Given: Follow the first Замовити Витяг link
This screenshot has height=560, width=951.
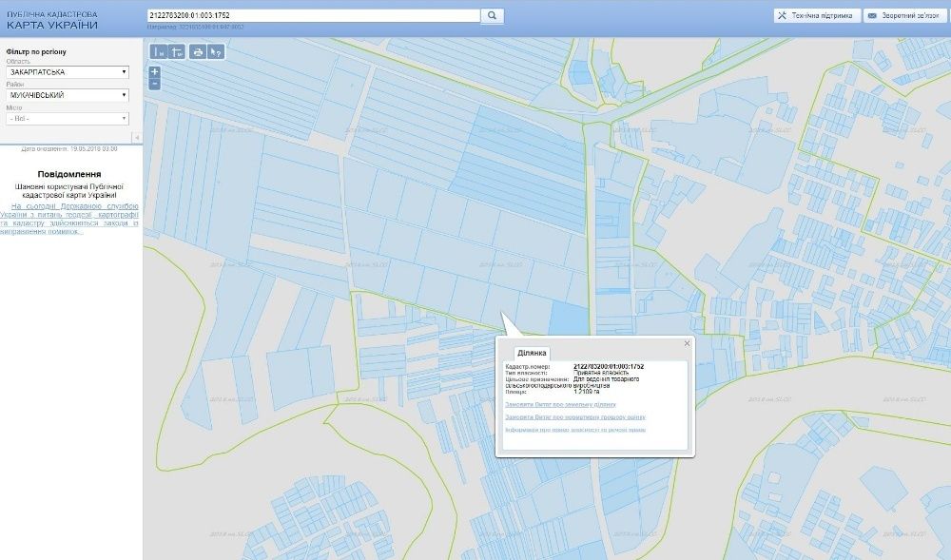Looking at the screenshot, I should pos(560,404).
